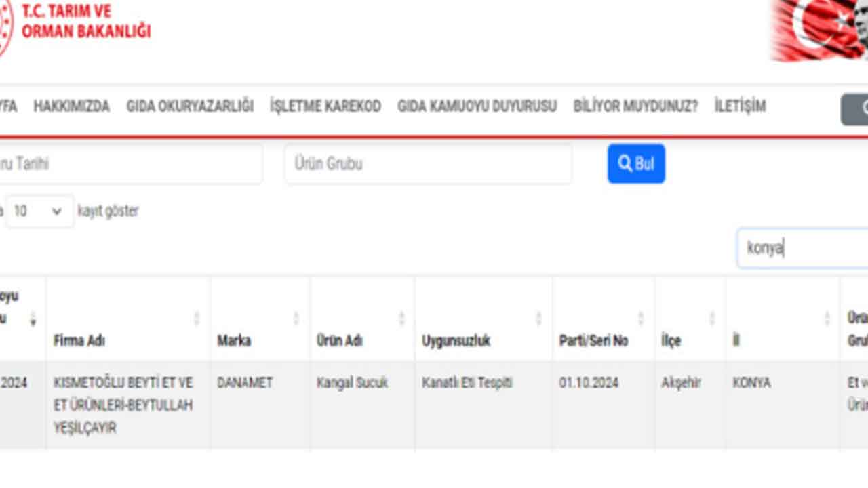Open GIDA KAMUOYU DUYURUSU menu item
The width and height of the screenshot is (868, 488).
tap(477, 106)
